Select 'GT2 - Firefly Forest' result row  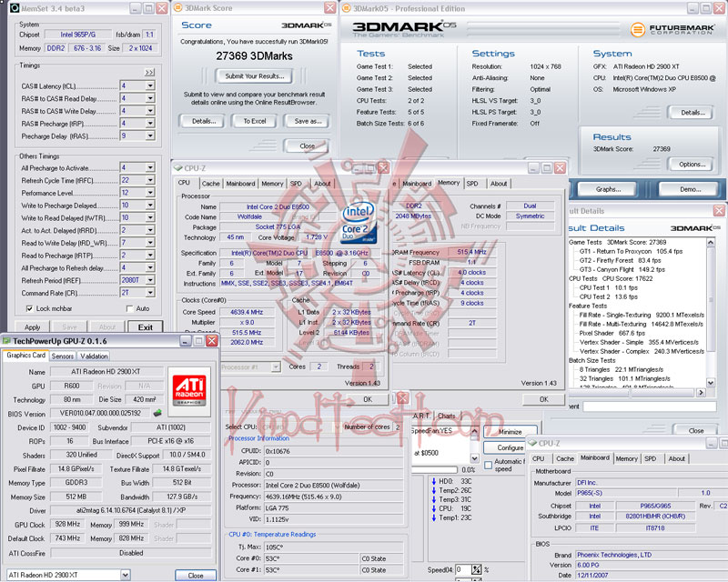click(620, 260)
